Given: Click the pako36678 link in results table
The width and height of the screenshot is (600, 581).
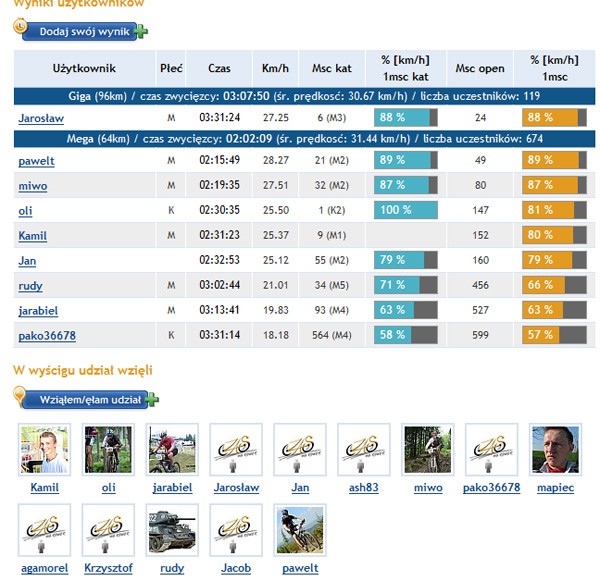Looking at the screenshot, I should coord(47,335).
